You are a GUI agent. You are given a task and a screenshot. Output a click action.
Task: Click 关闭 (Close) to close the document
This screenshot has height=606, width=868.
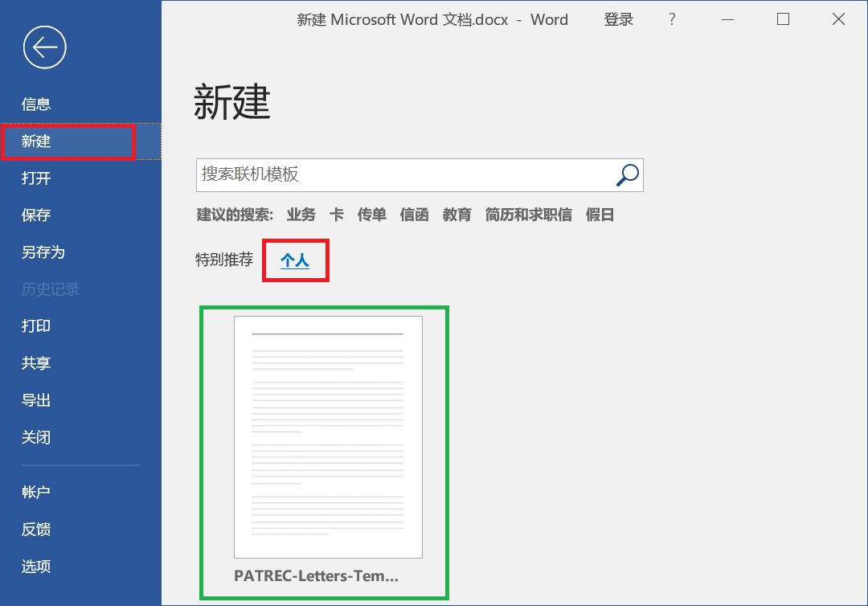(35, 436)
